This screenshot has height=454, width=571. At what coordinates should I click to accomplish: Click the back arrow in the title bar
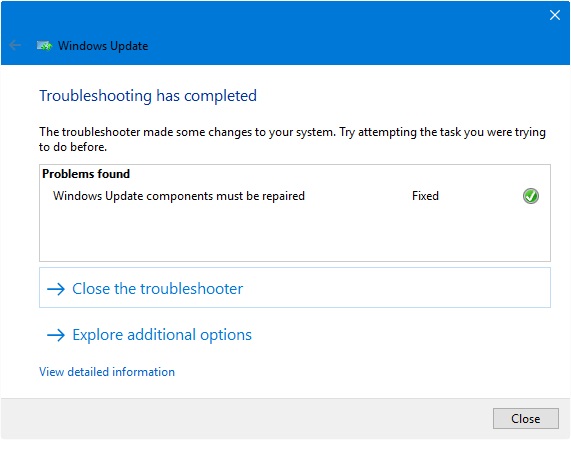15,46
